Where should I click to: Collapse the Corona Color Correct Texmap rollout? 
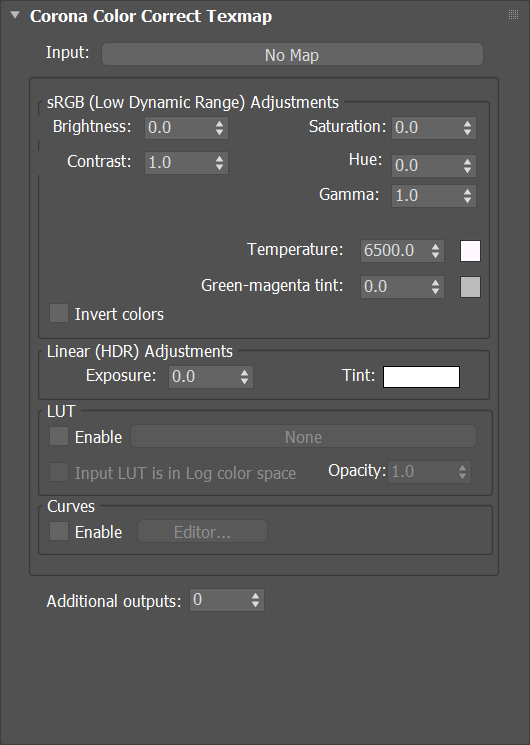pyautogui.click(x=15, y=15)
